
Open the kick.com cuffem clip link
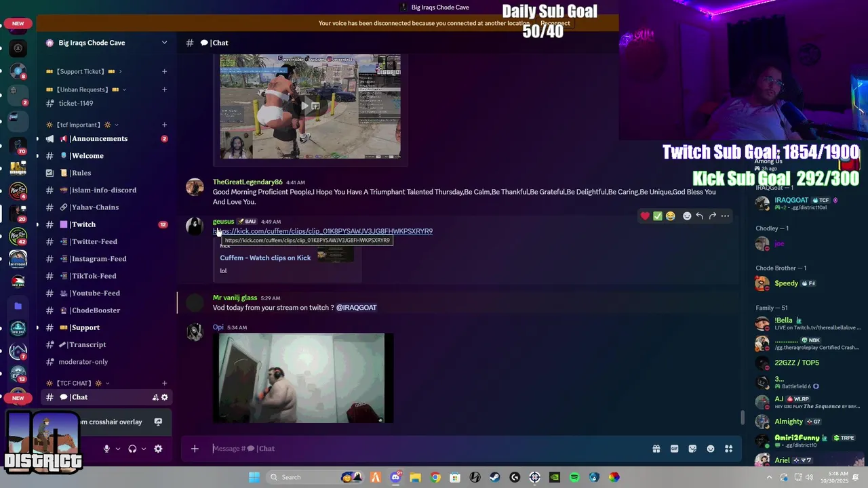(323, 231)
